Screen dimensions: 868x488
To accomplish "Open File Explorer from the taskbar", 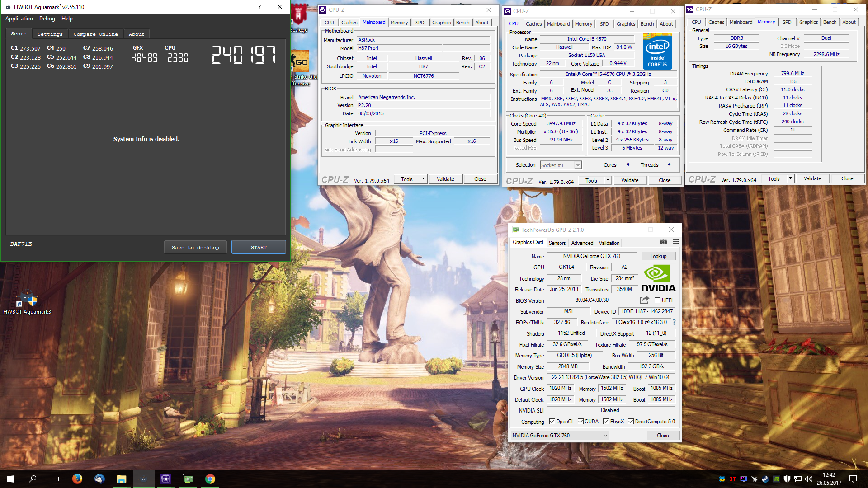I will coord(122,479).
